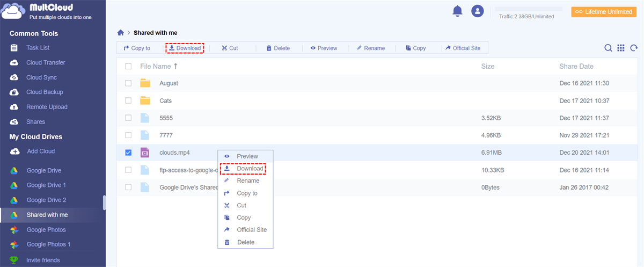
Task: Choose Rename in the context menu
Action: pyautogui.click(x=245, y=181)
